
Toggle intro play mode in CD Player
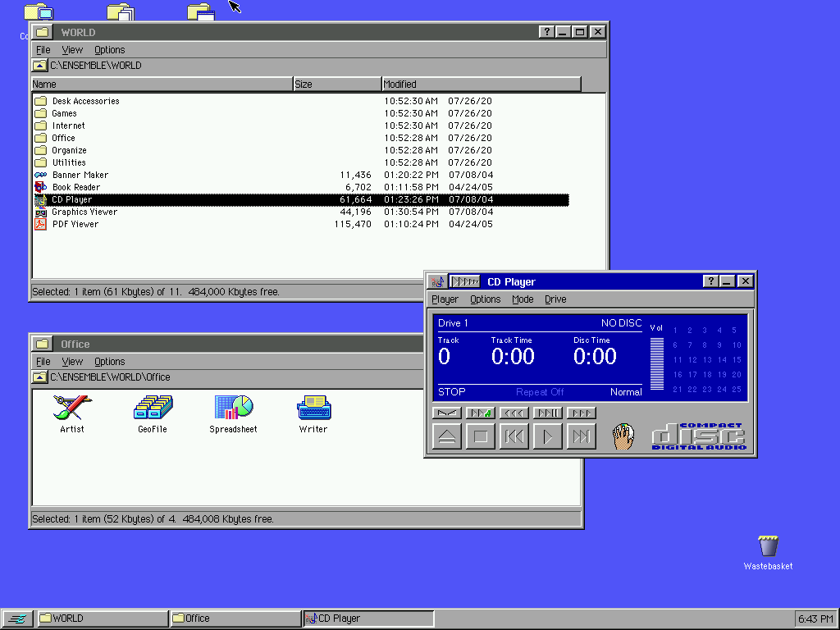coord(481,413)
